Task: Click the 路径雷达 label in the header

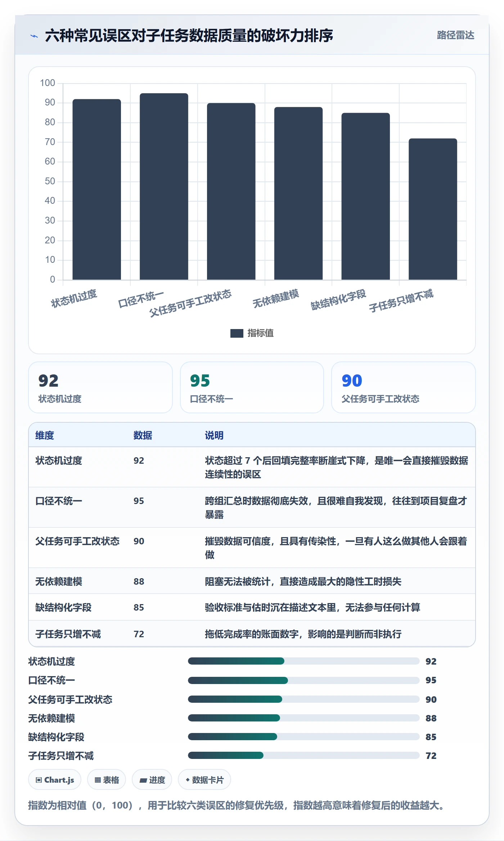Action: coord(455,35)
